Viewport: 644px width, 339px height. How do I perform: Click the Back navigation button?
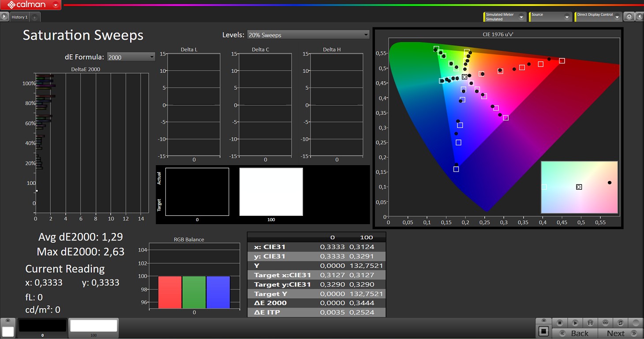click(x=575, y=333)
